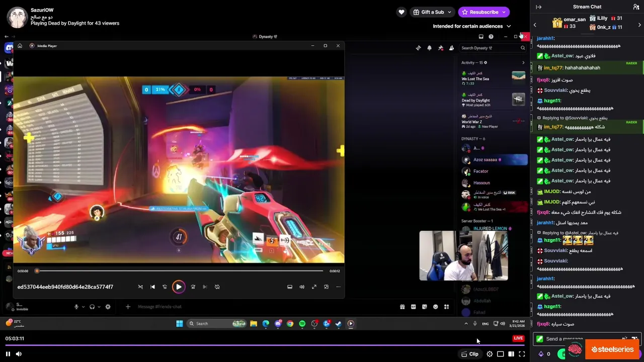Click the heart follow icon
The image size is (644, 362).
pyautogui.click(x=401, y=12)
